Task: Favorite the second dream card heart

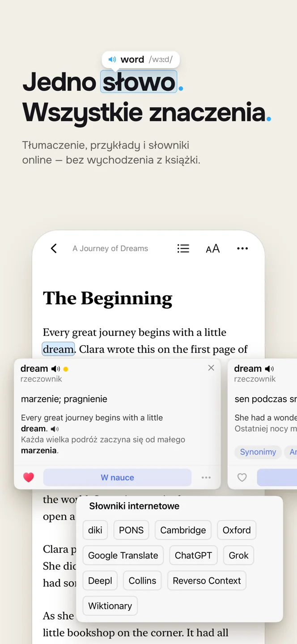Action: (242, 478)
